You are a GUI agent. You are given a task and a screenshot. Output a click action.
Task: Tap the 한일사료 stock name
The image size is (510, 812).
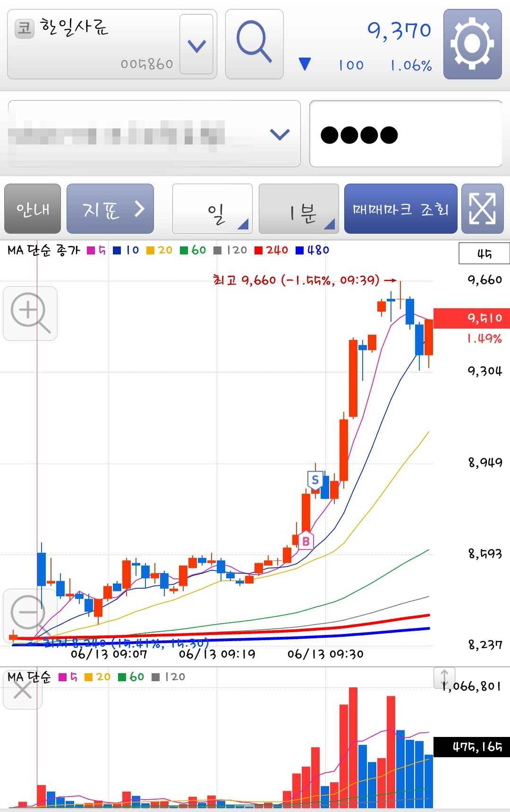tap(74, 27)
